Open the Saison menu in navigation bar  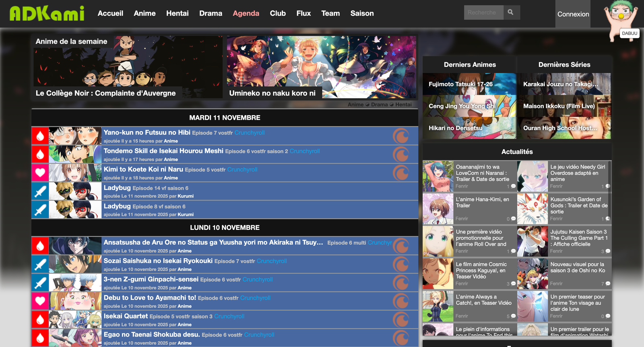coord(362,13)
